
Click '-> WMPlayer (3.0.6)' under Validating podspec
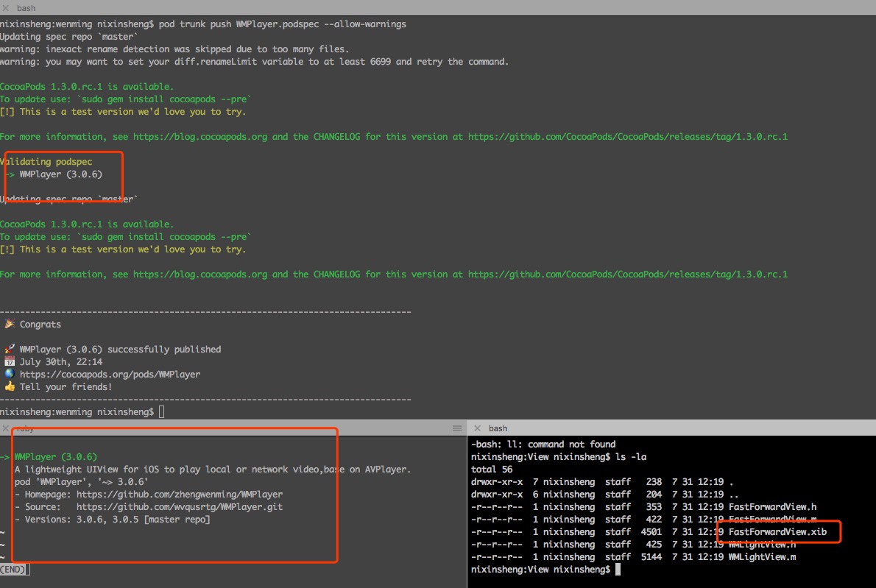(54, 174)
